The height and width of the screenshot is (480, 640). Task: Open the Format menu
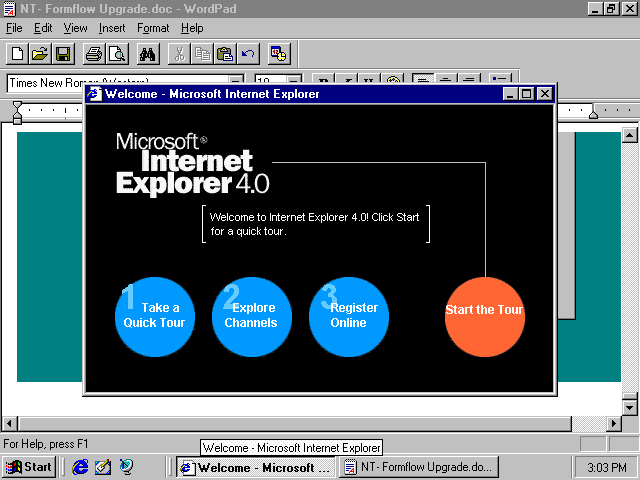[x=153, y=28]
